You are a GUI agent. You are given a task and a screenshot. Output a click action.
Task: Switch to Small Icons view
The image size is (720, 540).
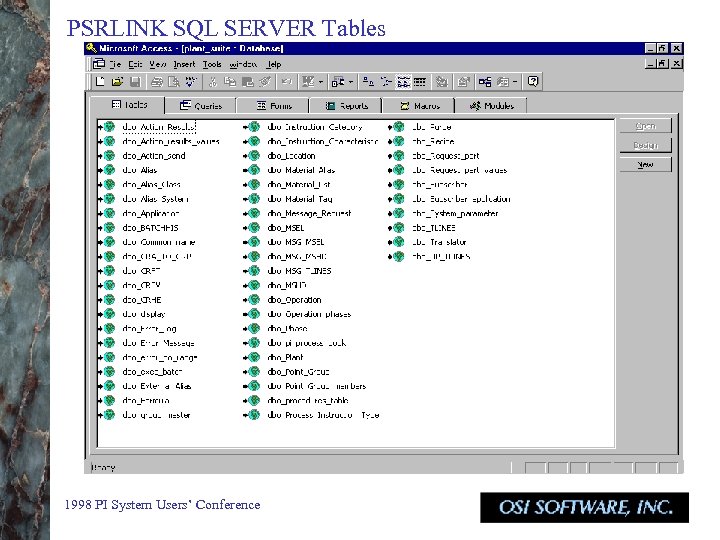point(386,82)
